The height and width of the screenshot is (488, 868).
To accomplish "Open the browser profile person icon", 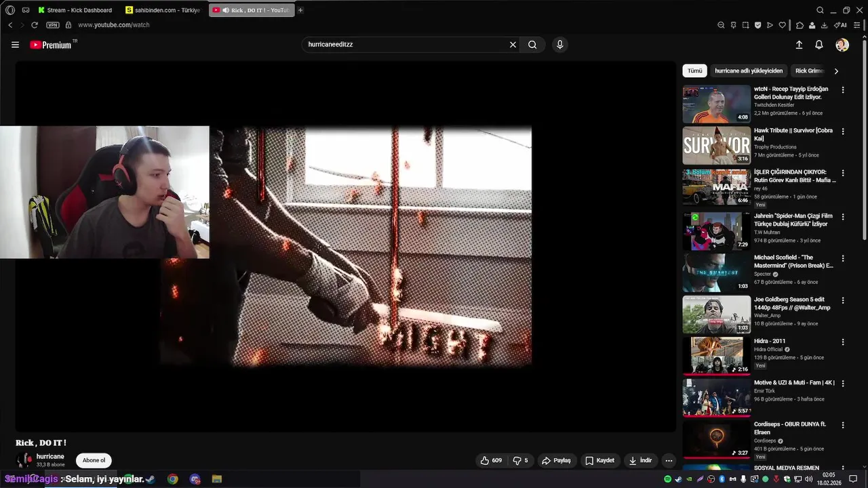I will [812, 25].
